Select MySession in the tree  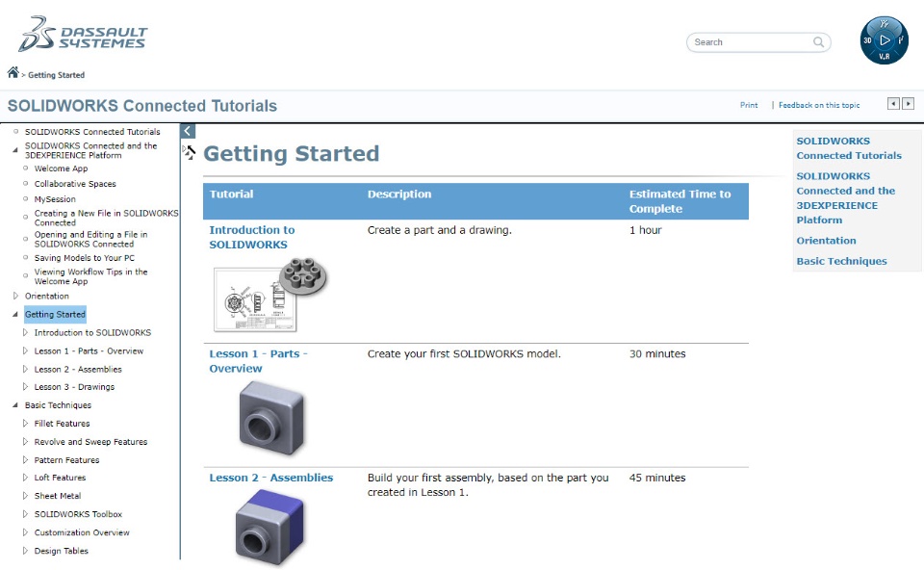coord(55,199)
